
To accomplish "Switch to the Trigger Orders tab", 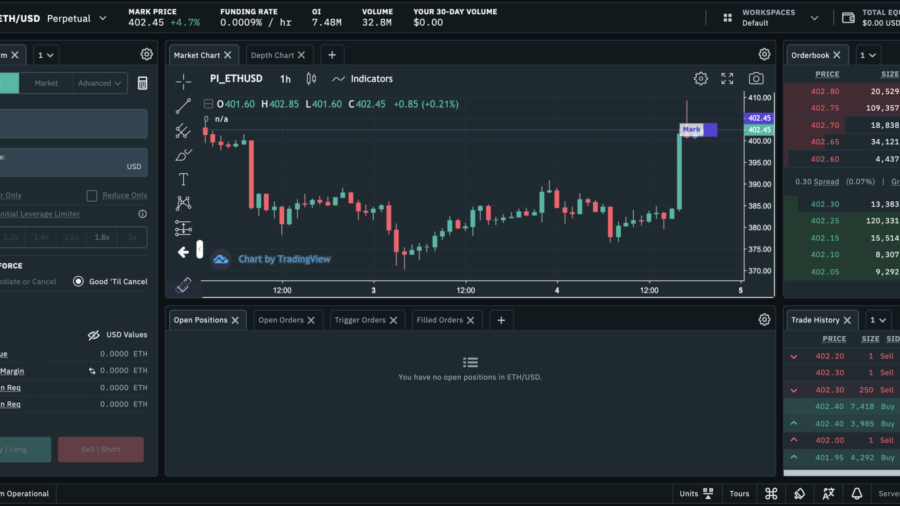I will click(x=360, y=320).
